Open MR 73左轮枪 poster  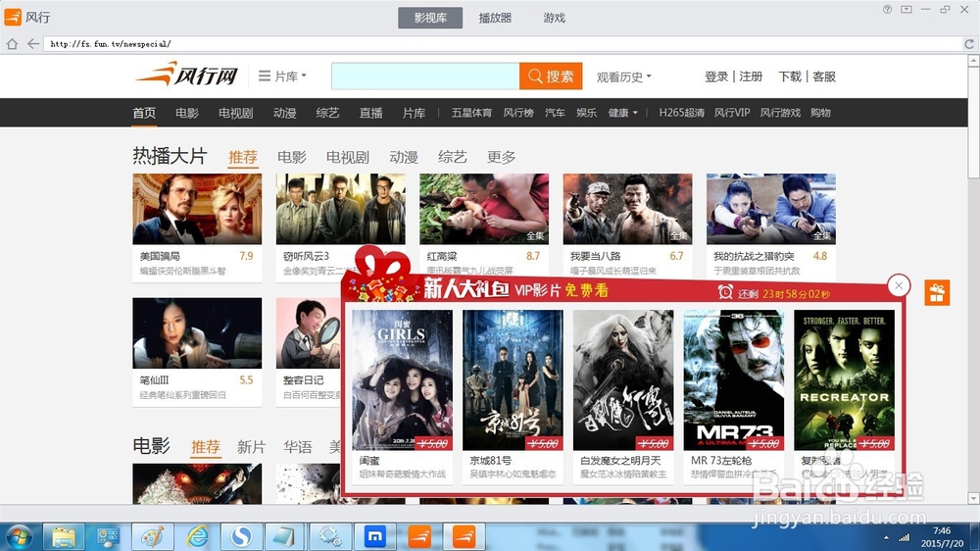(x=734, y=380)
